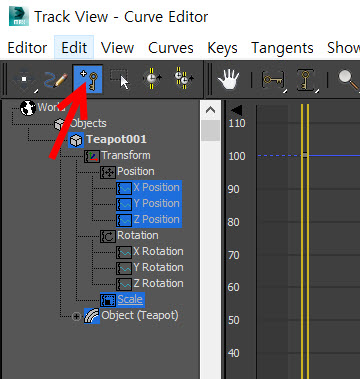Click the World globe icon
This screenshot has height=379, width=360.
pyautogui.click(x=28, y=108)
